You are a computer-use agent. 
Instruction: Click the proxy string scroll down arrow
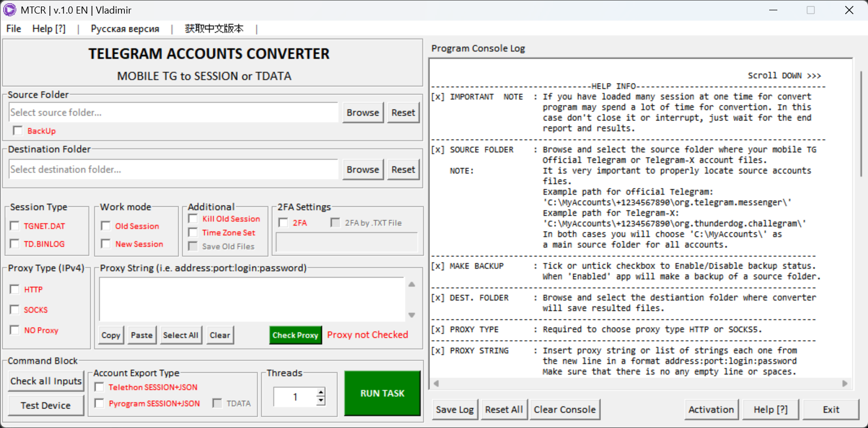point(412,315)
